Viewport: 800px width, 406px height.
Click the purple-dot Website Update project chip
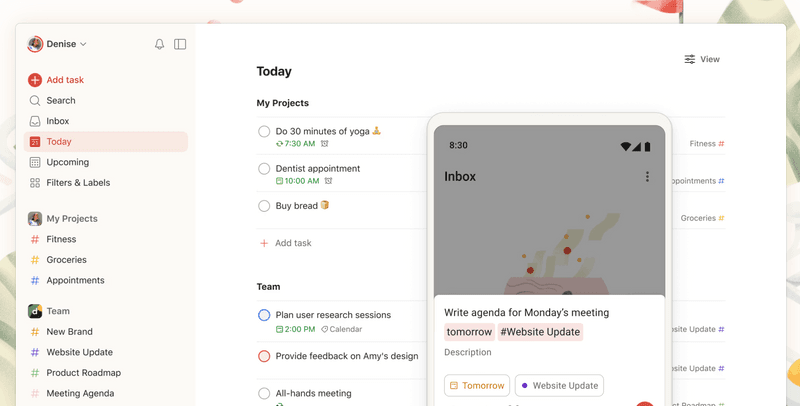[x=558, y=385]
